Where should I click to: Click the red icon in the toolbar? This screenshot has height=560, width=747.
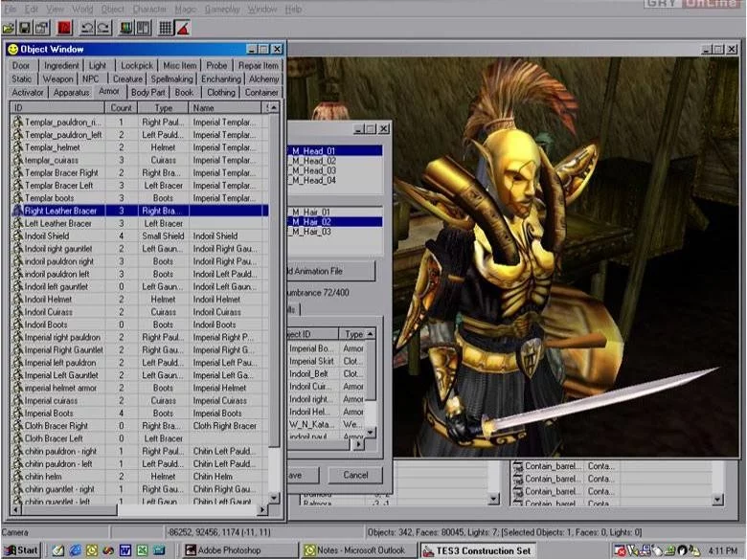click(x=64, y=28)
